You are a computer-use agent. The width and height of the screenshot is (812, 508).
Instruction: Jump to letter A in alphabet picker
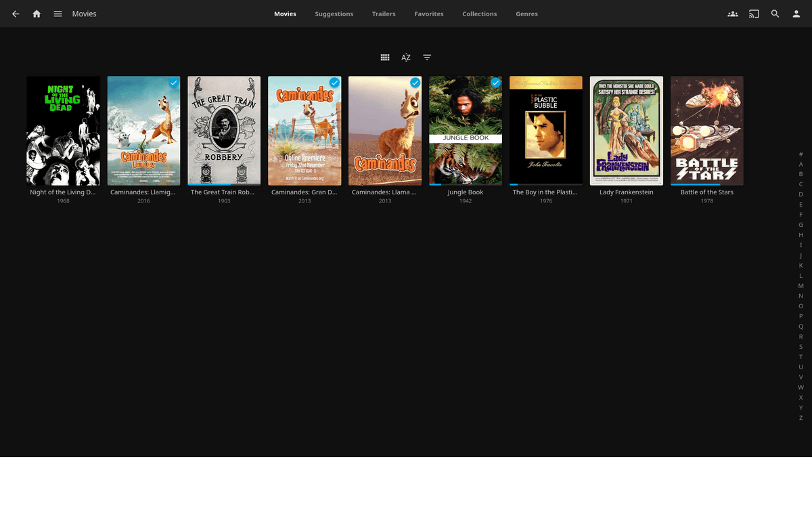point(801,164)
